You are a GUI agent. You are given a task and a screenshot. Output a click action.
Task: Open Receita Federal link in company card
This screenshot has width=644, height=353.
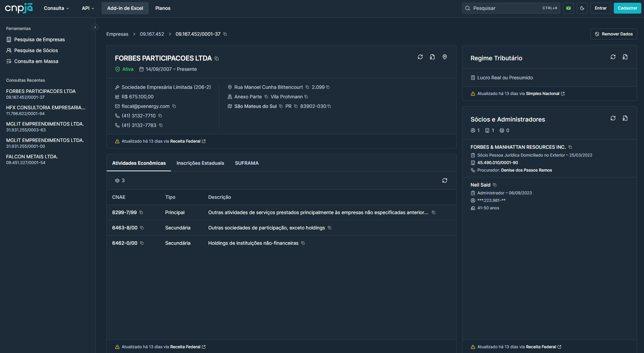[188, 141]
